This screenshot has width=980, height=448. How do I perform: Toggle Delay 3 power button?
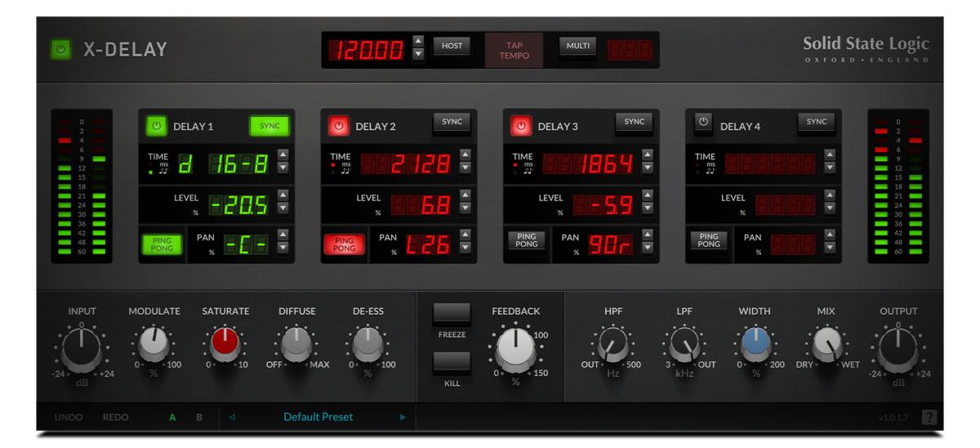click(x=521, y=126)
